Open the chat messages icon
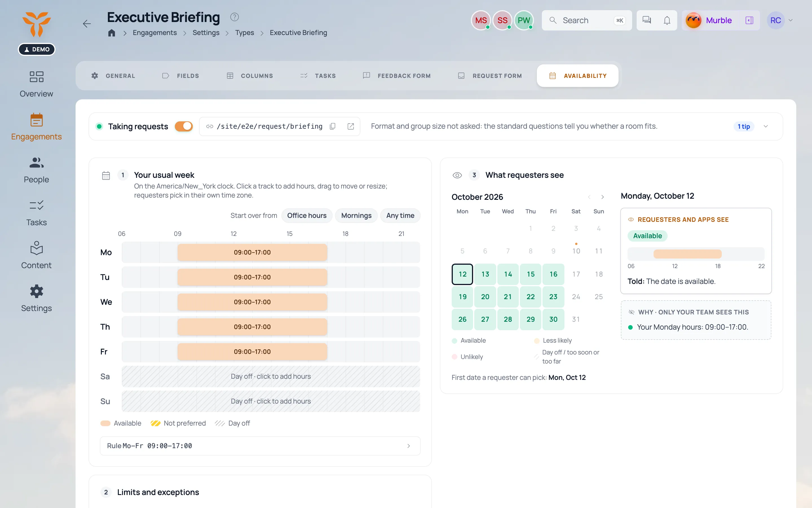Screen dimensions: 812x508 (x=646, y=20)
